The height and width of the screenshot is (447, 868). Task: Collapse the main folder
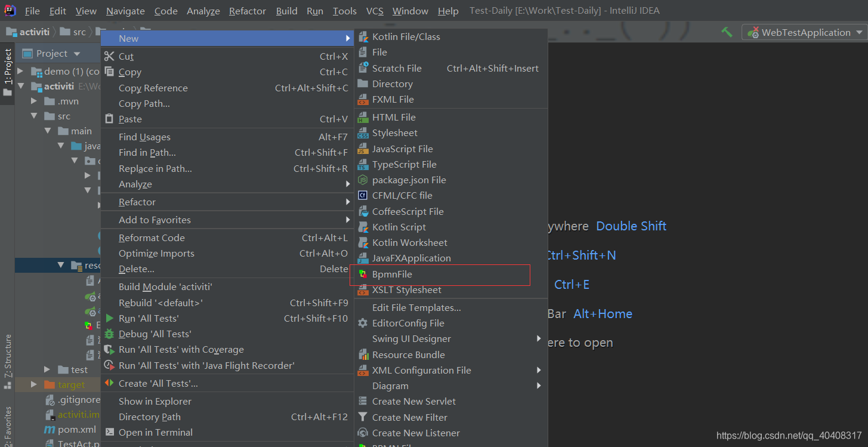[47, 131]
